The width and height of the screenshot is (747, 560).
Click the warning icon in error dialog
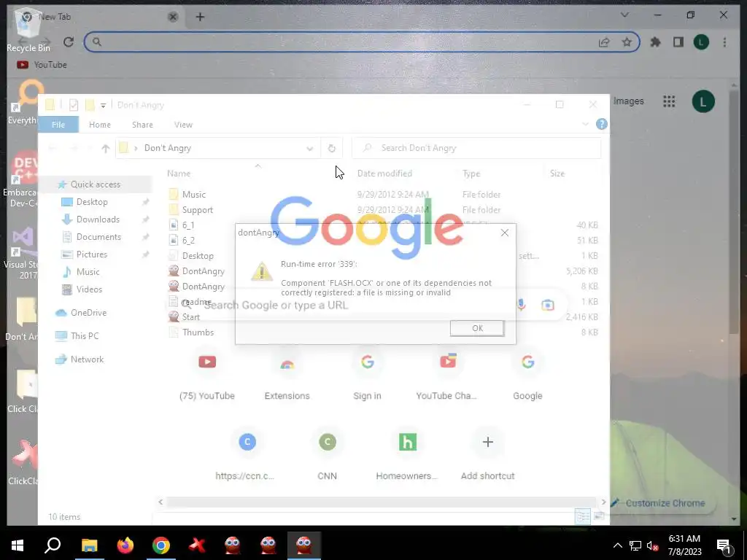click(x=262, y=271)
